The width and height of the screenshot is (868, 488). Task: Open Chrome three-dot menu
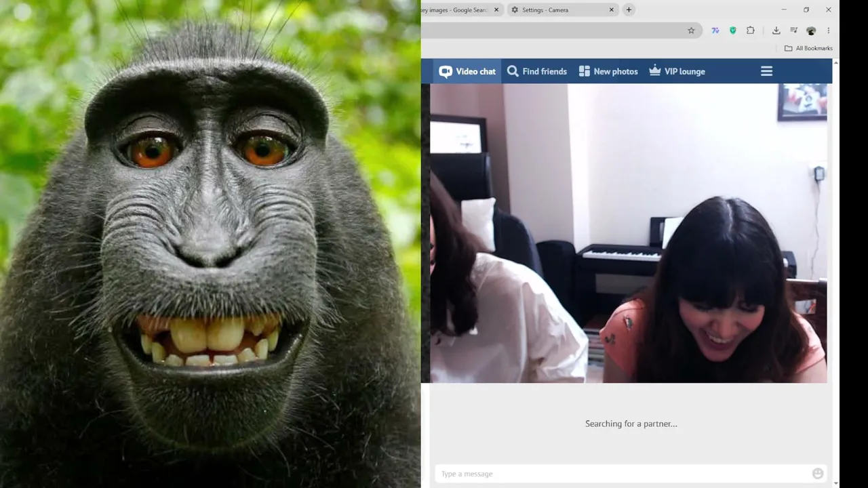pyautogui.click(x=829, y=30)
